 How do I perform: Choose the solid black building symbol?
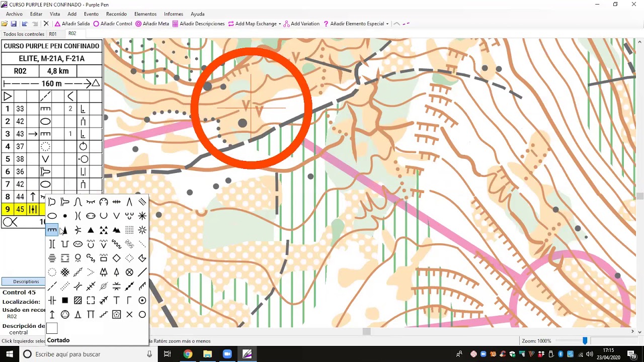(65, 300)
